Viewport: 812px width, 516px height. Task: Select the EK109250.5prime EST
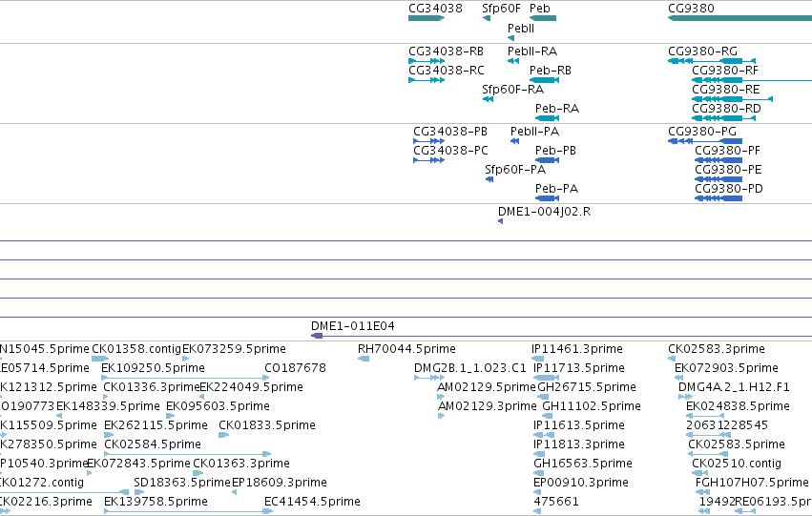tap(185, 378)
